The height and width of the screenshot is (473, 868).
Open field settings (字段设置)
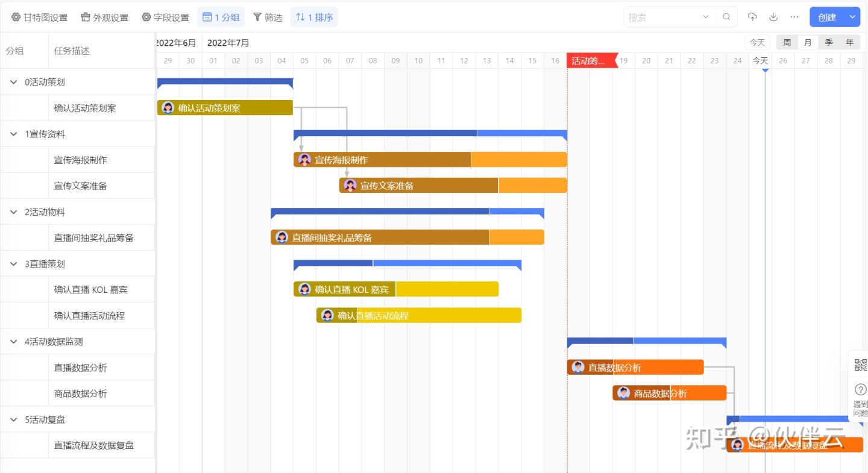[165, 17]
